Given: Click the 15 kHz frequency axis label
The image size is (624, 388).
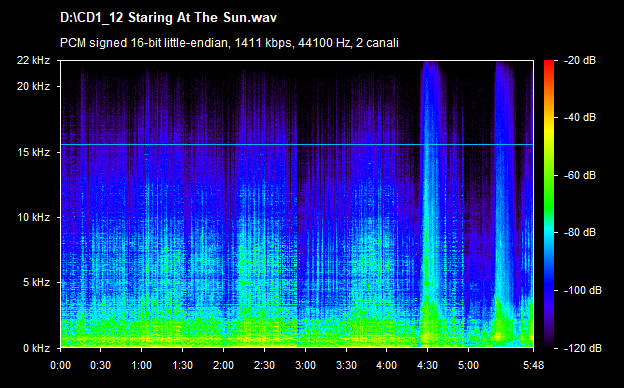Looking at the screenshot, I should tap(33, 152).
